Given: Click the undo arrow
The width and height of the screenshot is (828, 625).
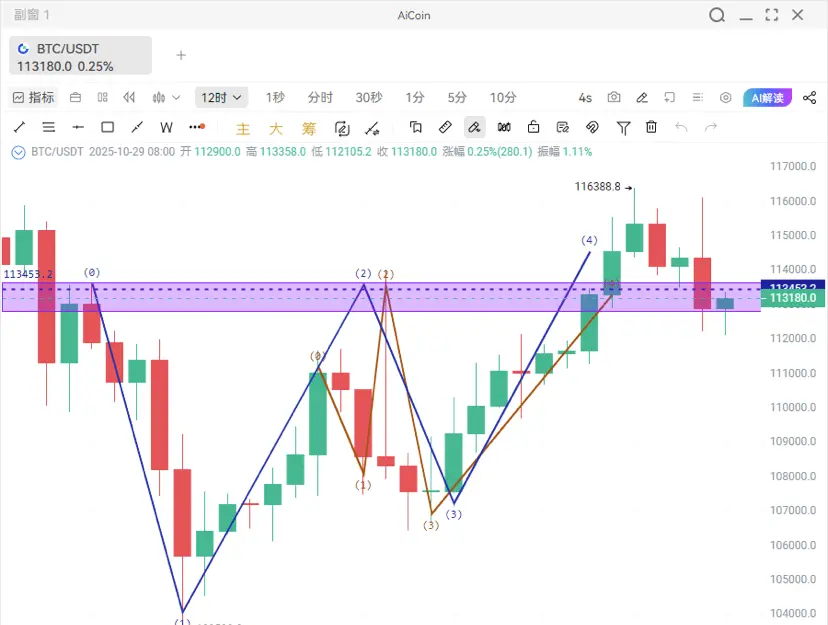Looking at the screenshot, I should pyautogui.click(x=681, y=127).
